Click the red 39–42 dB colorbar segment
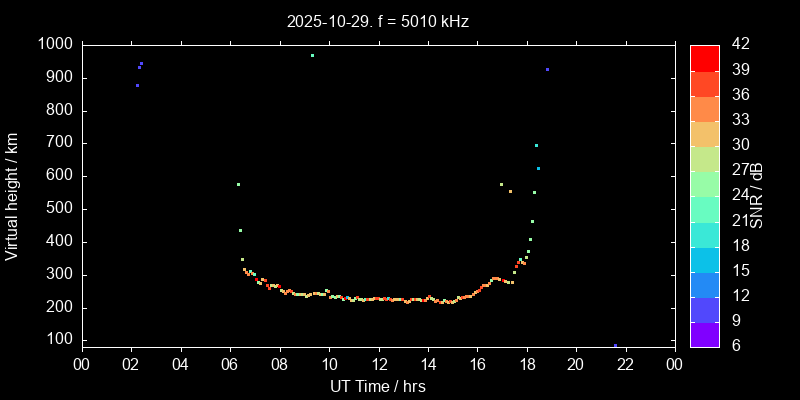 coord(704,57)
